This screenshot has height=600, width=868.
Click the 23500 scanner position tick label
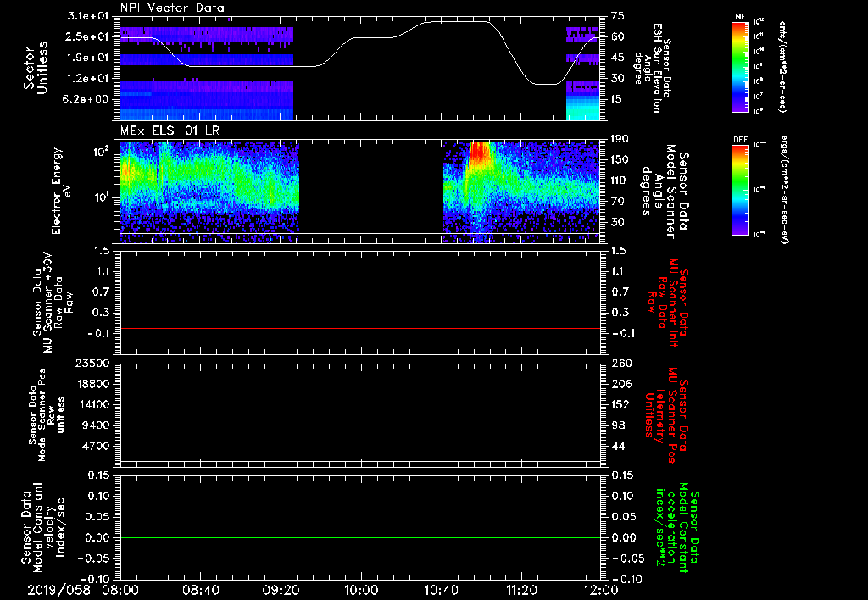pos(93,363)
